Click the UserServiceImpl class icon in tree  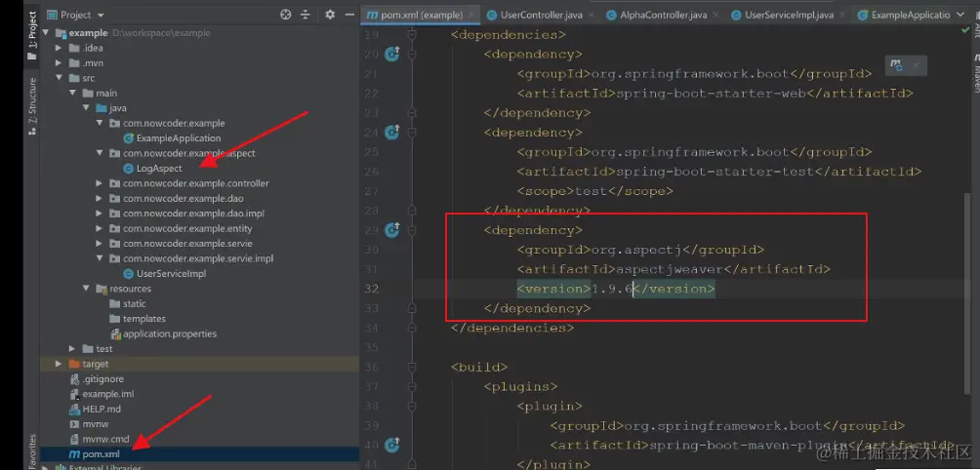129,273
